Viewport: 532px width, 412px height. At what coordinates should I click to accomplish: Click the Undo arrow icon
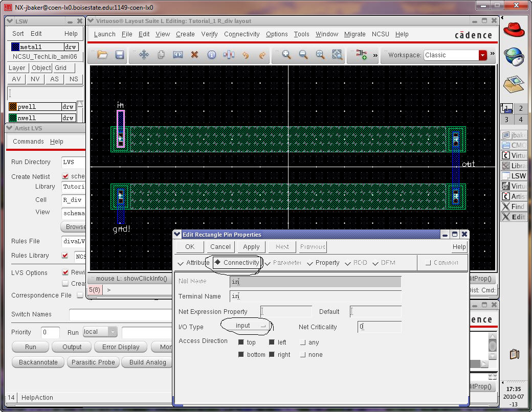(x=246, y=55)
